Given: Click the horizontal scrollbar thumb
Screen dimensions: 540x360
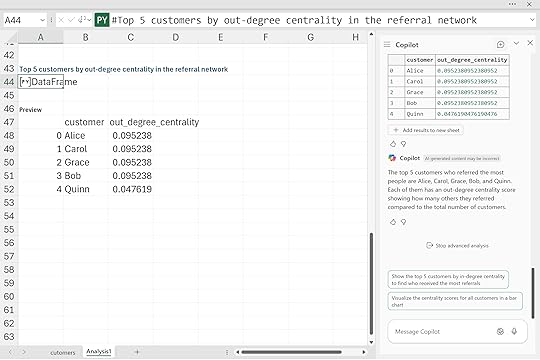Looking at the screenshot, I should 291,352.
